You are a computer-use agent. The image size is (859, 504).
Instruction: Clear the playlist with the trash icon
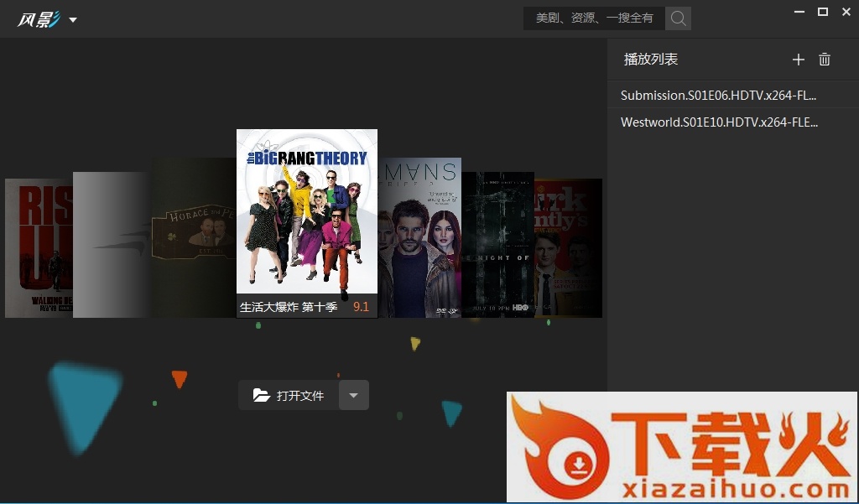[825, 60]
